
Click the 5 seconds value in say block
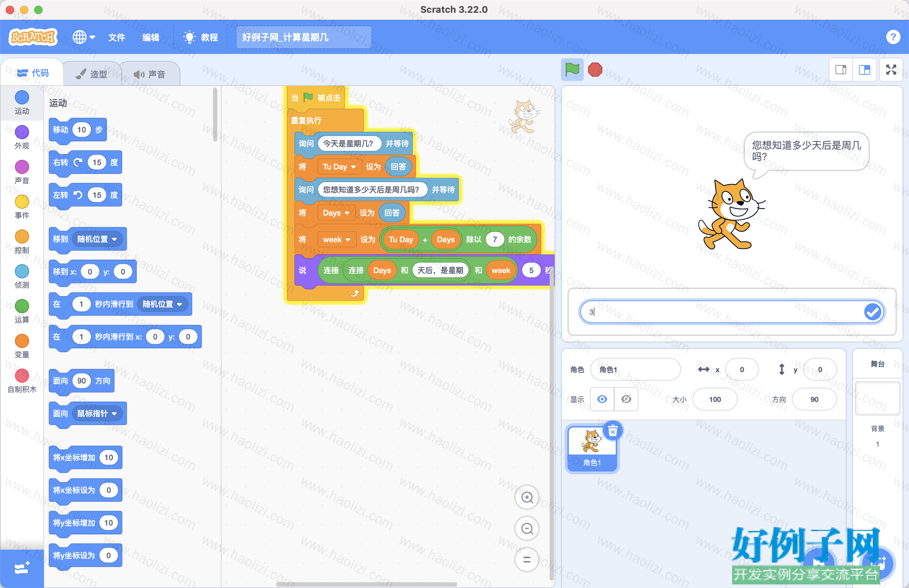click(x=530, y=270)
